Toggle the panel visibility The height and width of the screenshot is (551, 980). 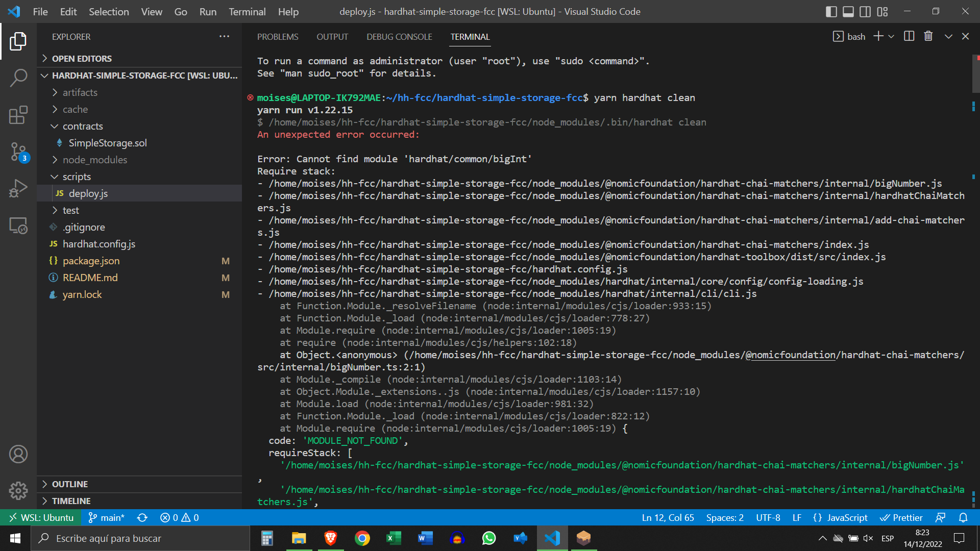point(848,11)
